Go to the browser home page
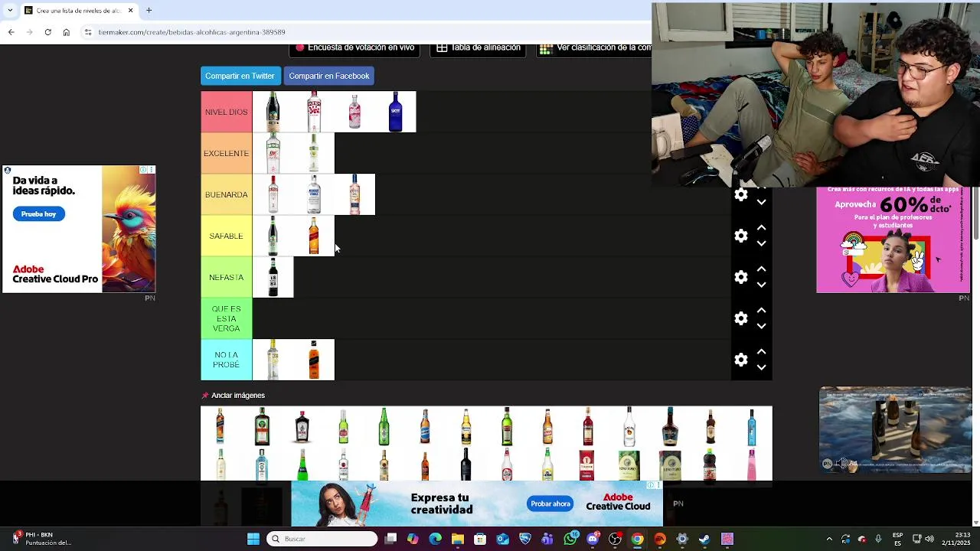Viewport: 980px width, 551px height. (x=67, y=32)
